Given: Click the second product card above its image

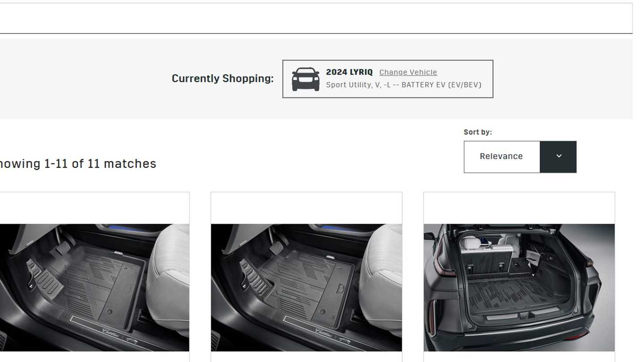Looking at the screenshot, I should 306,207.
